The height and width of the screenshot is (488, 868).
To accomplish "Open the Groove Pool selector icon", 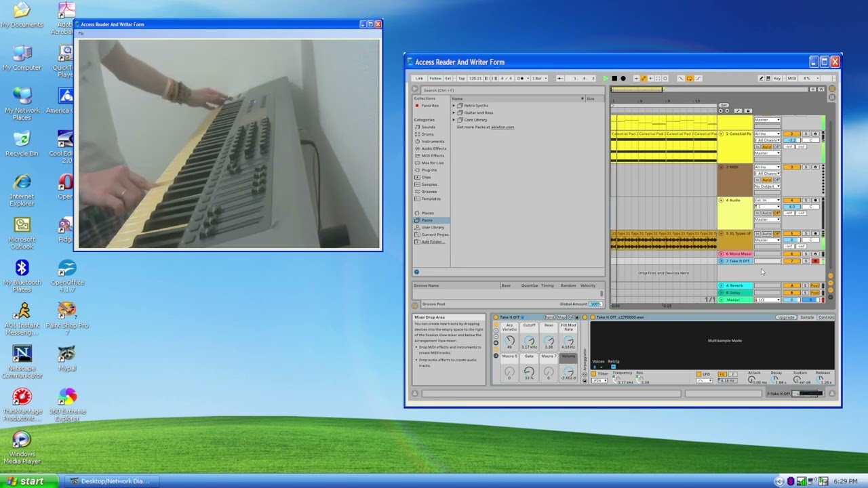I will tap(415, 306).
